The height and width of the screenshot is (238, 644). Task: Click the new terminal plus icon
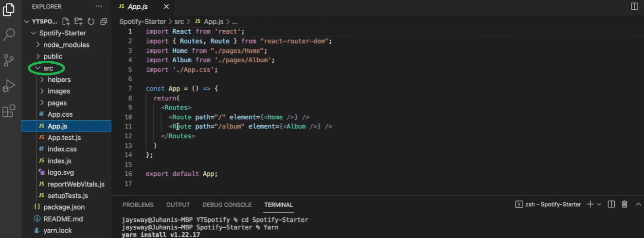[590, 204]
